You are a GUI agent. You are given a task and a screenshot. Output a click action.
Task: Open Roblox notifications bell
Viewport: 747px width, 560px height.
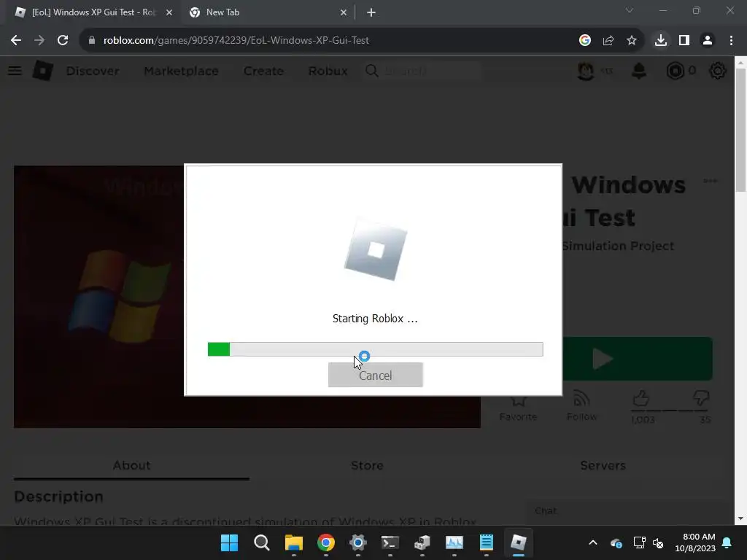point(639,71)
